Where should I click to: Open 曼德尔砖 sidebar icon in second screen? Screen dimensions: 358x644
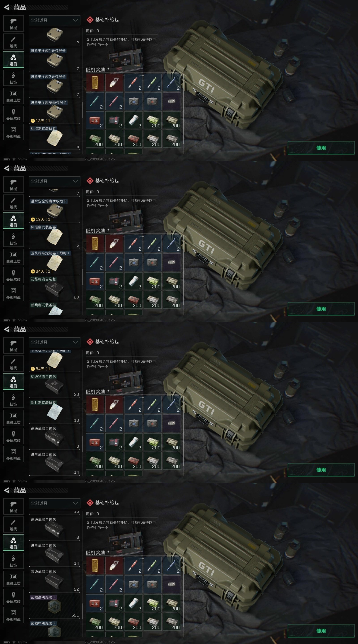(13, 275)
